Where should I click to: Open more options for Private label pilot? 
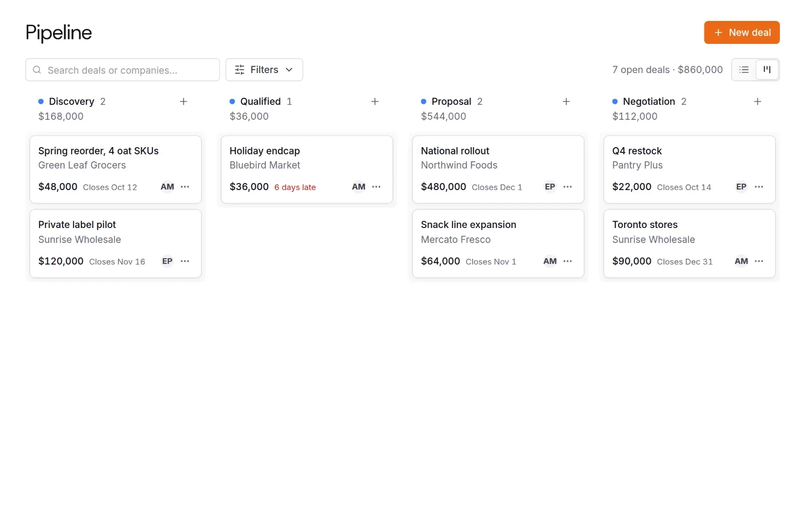[x=185, y=261]
